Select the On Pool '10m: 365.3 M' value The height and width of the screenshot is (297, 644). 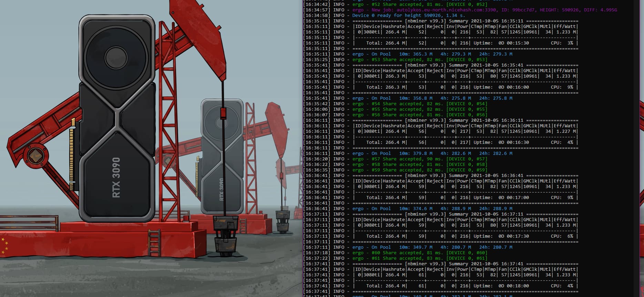click(416, 54)
